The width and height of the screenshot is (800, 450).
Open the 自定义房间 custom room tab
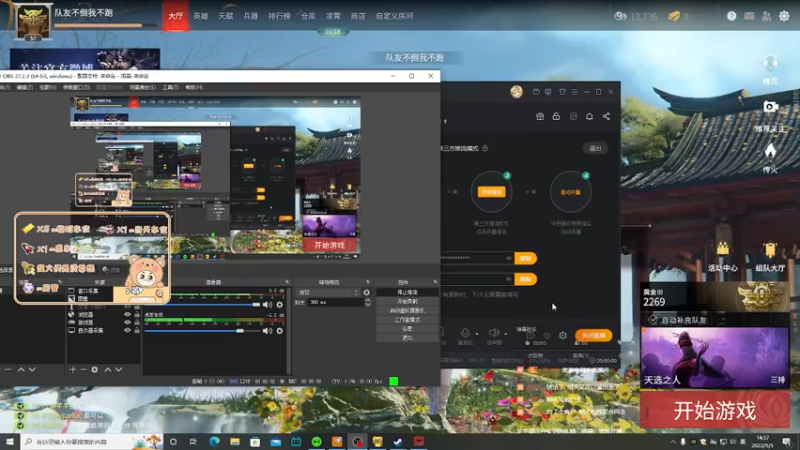[x=394, y=16]
